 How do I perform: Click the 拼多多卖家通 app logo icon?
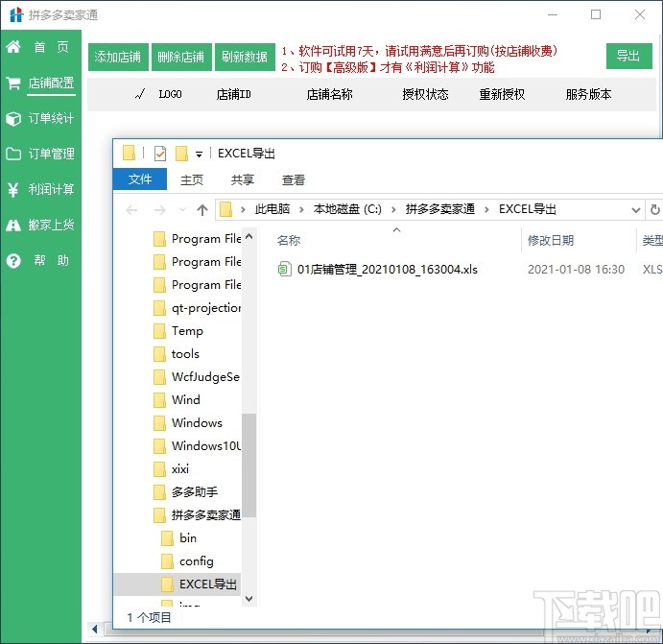tap(16, 14)
